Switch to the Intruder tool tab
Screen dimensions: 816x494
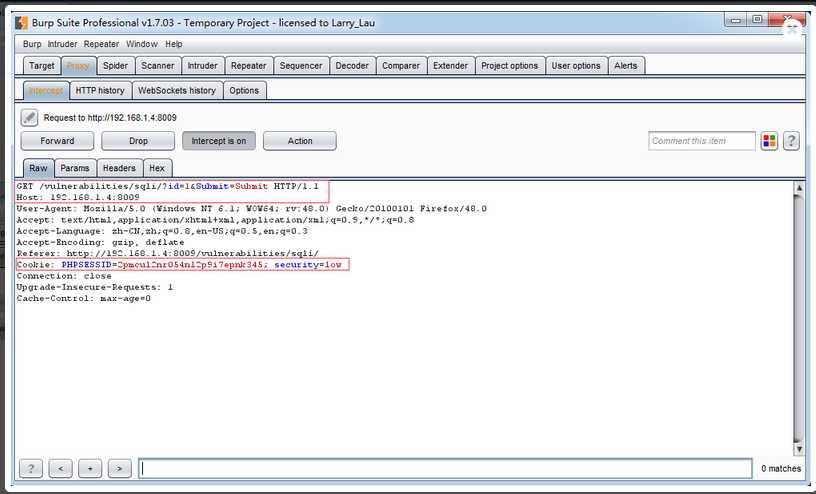pyautogui.click(x=202, y=66)
